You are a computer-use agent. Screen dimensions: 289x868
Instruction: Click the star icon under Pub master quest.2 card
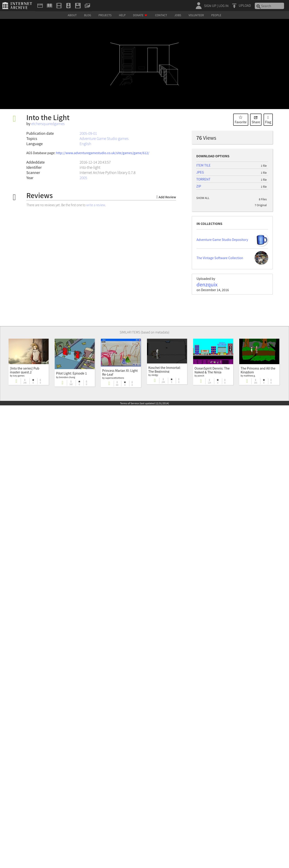[x=33, y=380]
